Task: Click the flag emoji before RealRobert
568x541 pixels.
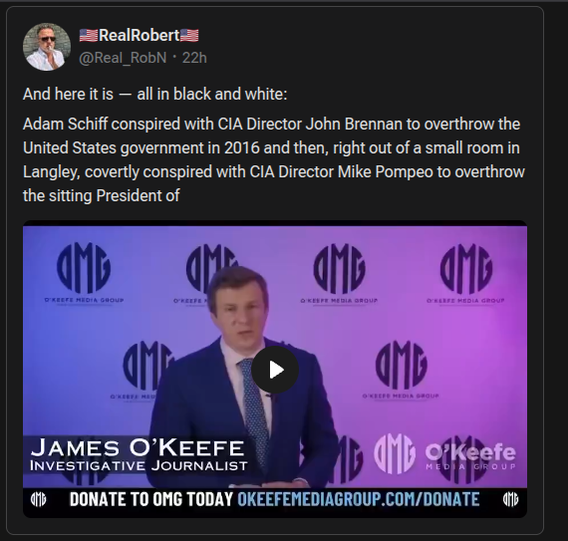Action: pyautogui.click(x=88, y=36)
